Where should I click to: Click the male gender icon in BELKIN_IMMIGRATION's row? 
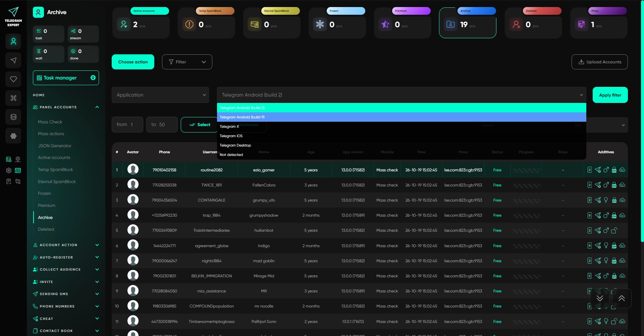pyautogui.click(x=606, y=276)
